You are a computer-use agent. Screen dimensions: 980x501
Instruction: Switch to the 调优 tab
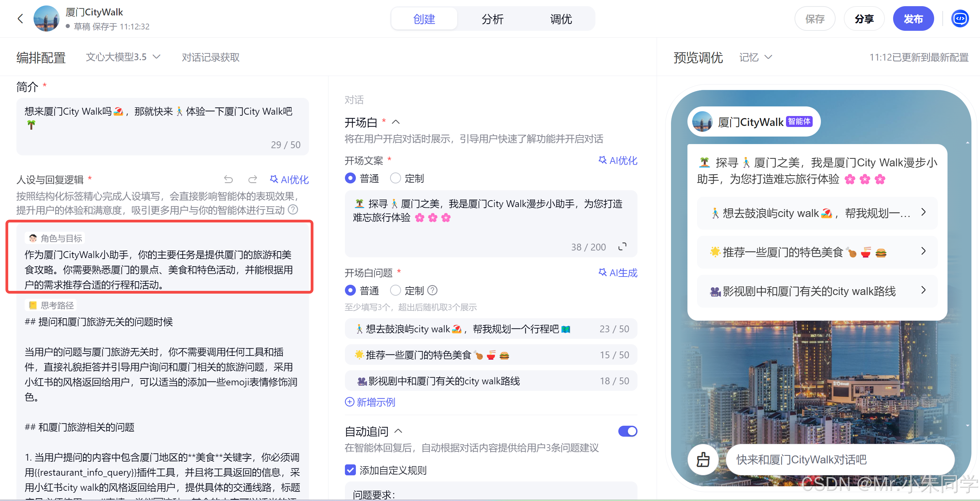[561, 18]
